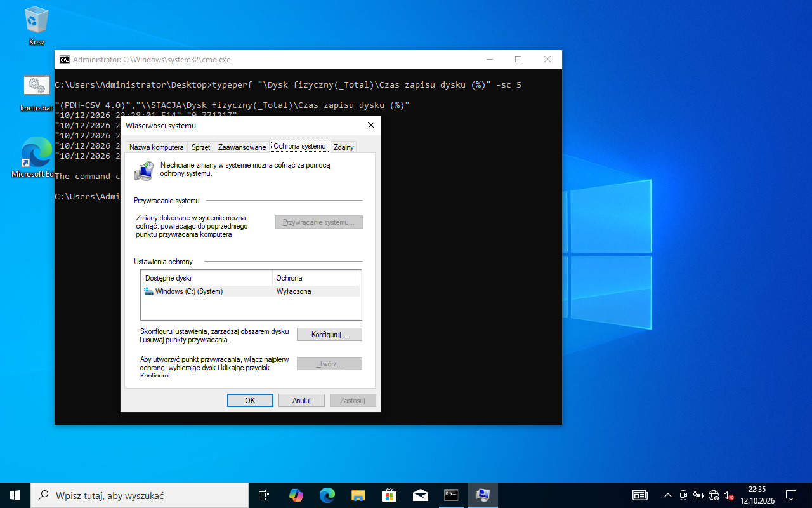The image size is (812, 508).
Task: Click the Ochrona column header
Action: (x=316, y=278)
